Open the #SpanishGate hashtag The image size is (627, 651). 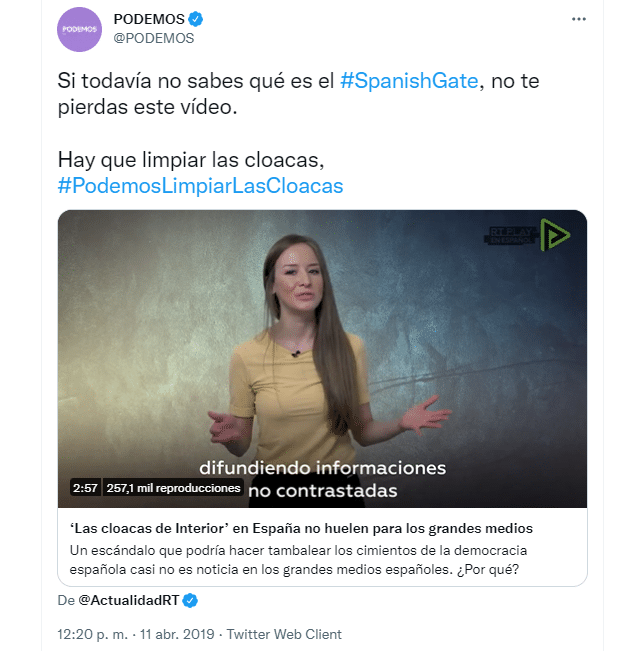tap(409, 81)
